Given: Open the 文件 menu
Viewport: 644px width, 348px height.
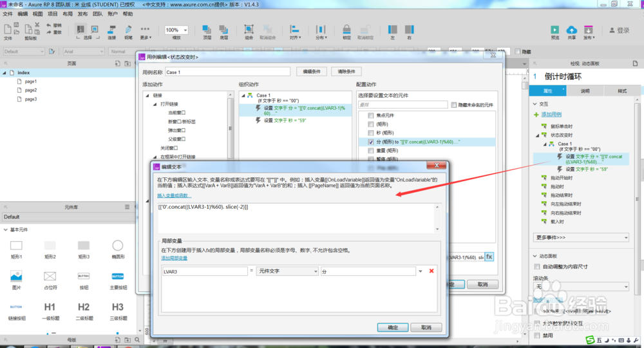Looking at the screenshot, I should pyautogui.click(x=8, y=14).
